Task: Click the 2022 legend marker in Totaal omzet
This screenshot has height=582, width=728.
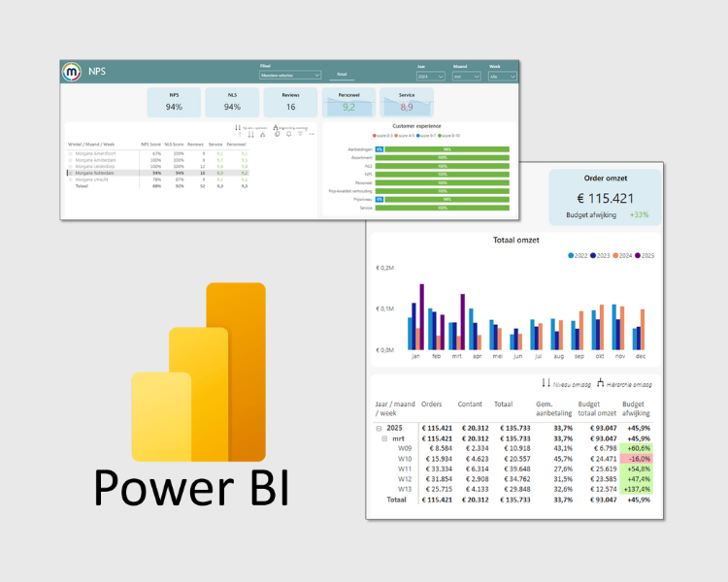Action: tap(571, 256)
